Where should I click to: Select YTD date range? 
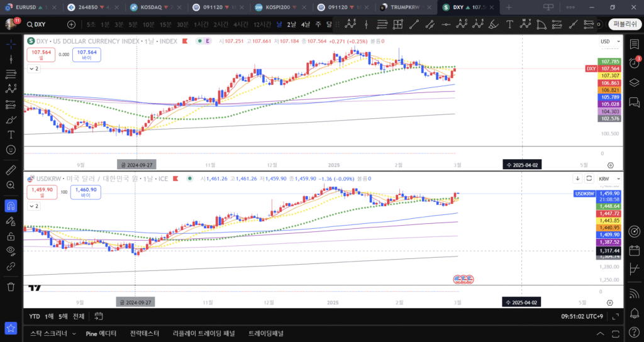point(35,316)
